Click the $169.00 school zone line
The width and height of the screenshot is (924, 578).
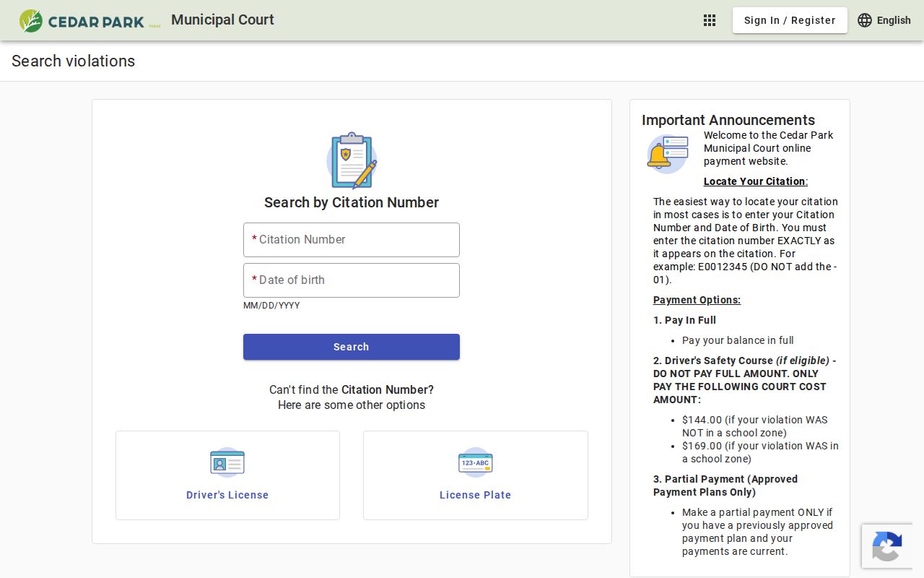coord(760,452)
